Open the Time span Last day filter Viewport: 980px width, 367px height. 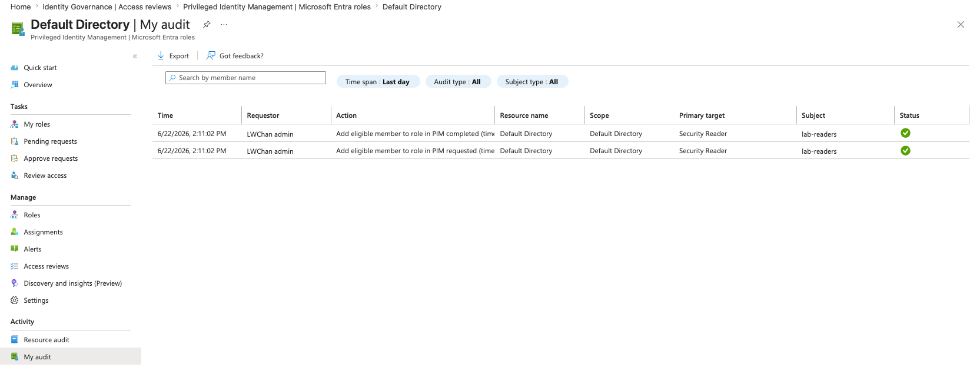click(378, 82)
